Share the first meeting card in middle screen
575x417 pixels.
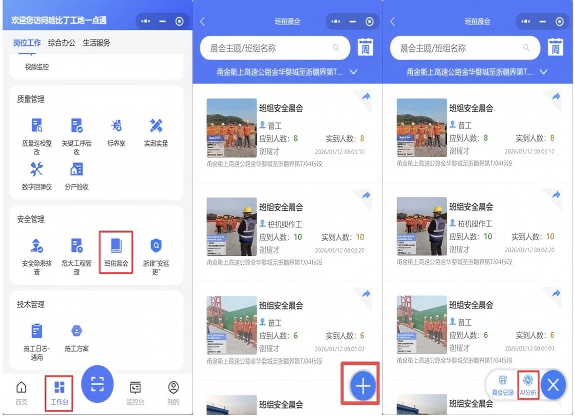pyautogui.click(x=366, y=97)
